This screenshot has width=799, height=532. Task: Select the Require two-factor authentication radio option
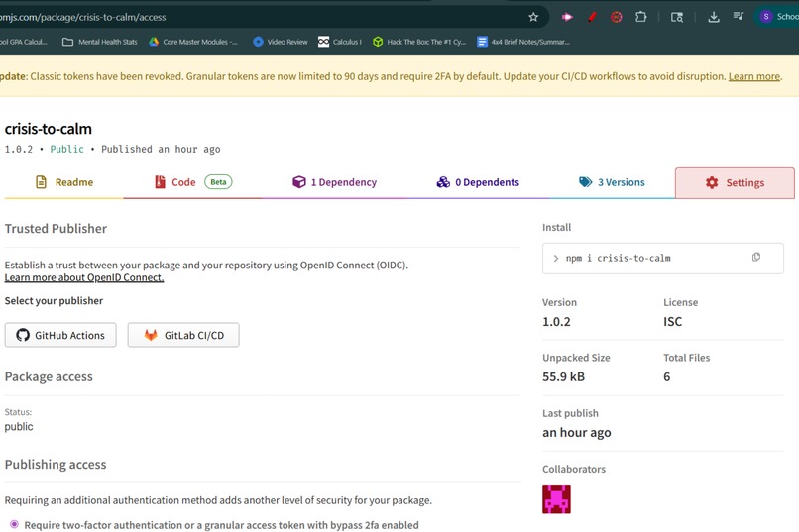tap(14, 524)
